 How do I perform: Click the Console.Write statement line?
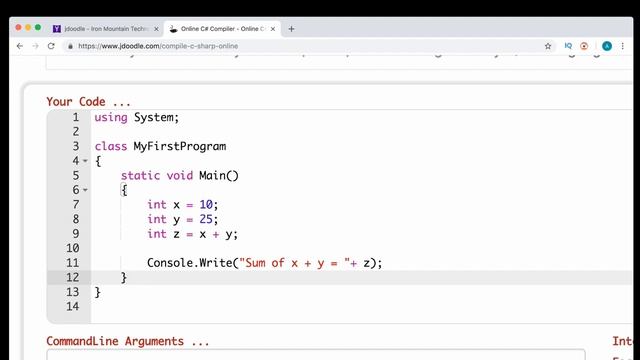click(x=264, y=263)
